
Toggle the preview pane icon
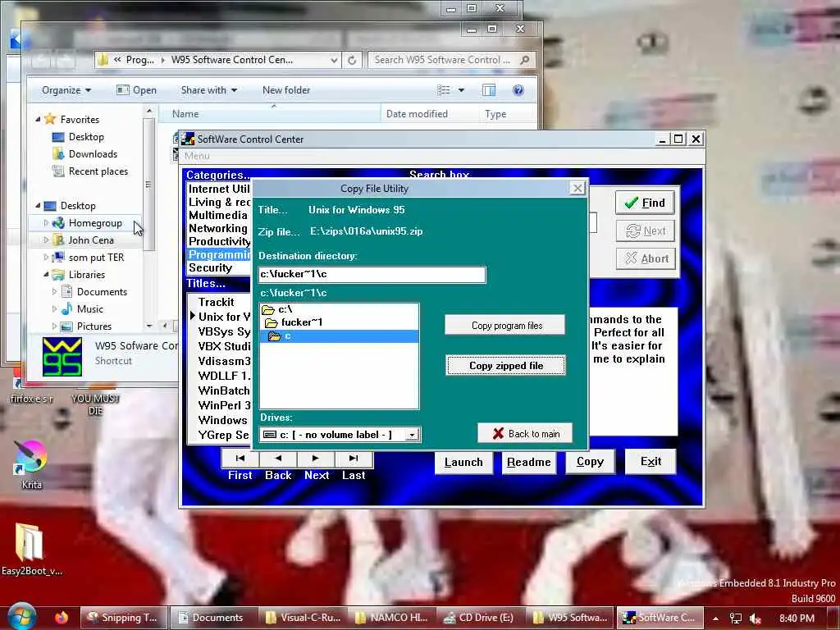489,90
